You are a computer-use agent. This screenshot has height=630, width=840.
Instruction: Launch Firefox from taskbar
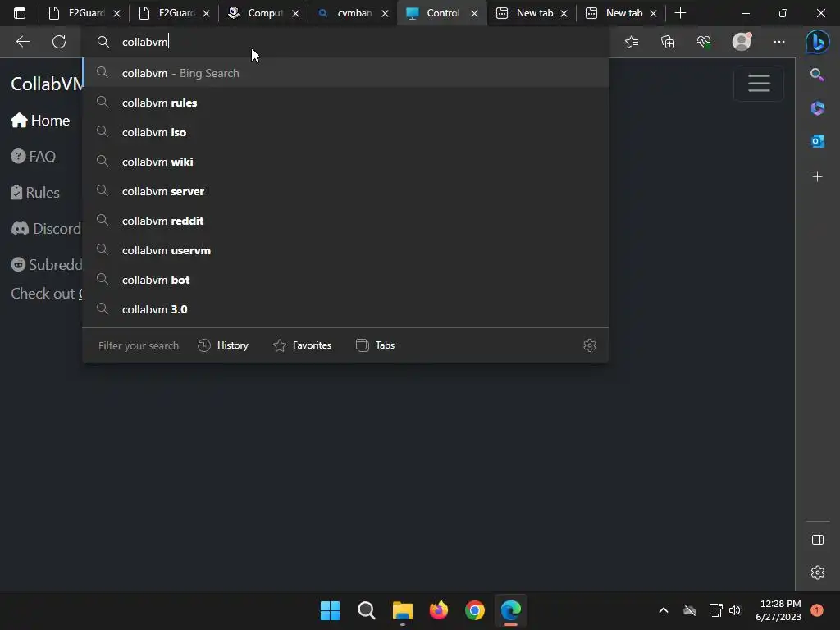[438, 610]
